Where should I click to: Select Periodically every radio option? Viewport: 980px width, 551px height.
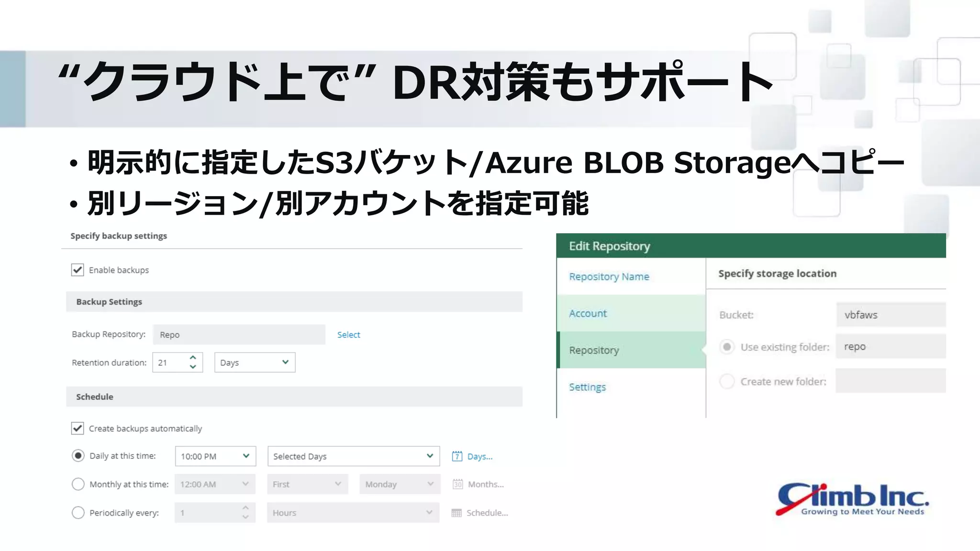(x=78, y=512)
